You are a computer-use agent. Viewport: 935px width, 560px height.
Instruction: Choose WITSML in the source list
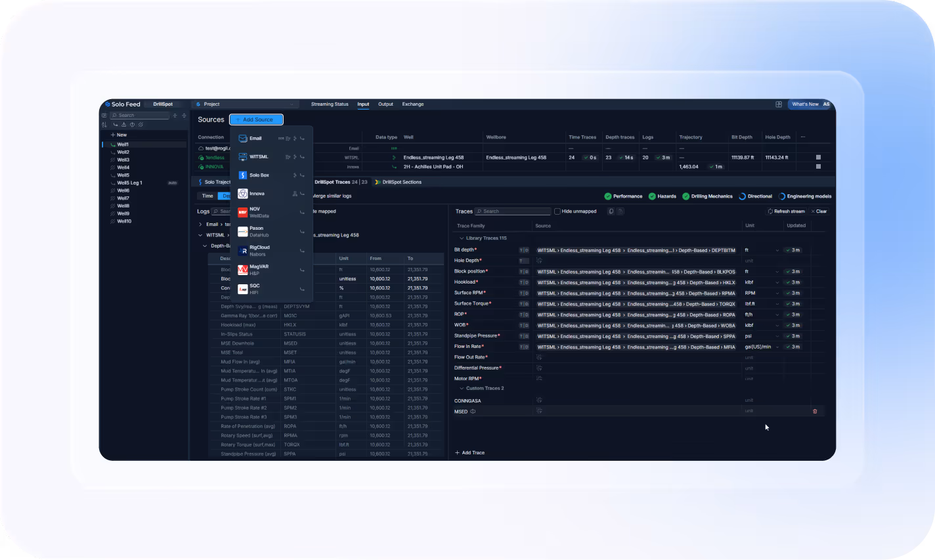click(271, 157)
